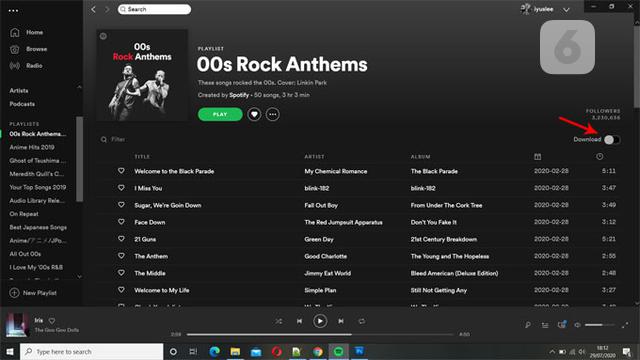Like Sugar, We're Goin Down
The image size is (640, 360).
click(121, 205)
